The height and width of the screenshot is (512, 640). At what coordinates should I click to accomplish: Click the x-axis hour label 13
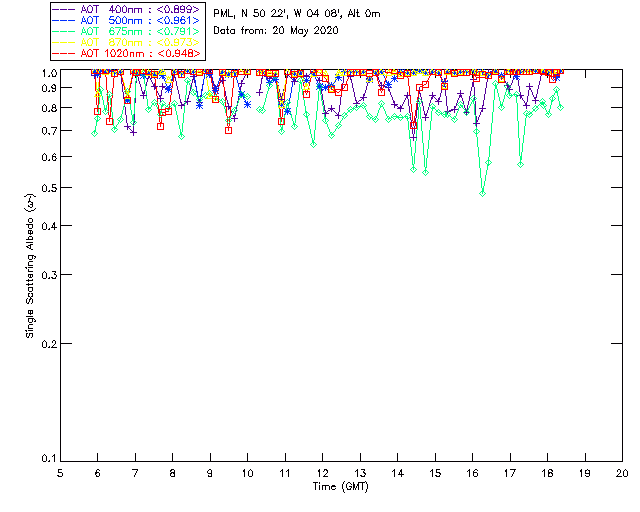pos(360,473)
